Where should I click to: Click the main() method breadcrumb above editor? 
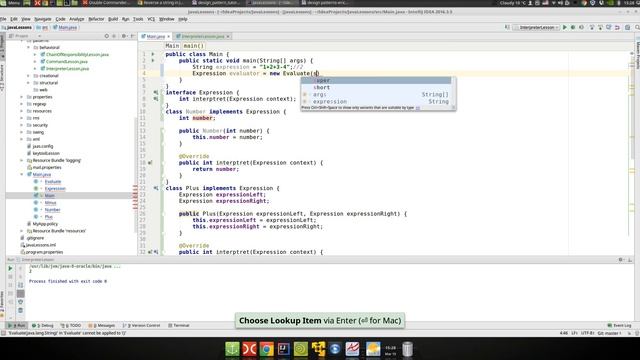[193, 46]
